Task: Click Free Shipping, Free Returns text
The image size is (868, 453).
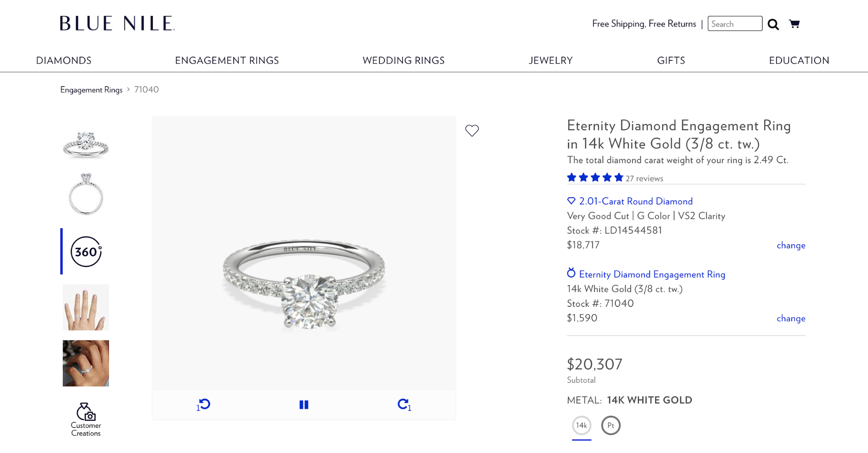Action: pyautogui.click(x=644, y=24)
